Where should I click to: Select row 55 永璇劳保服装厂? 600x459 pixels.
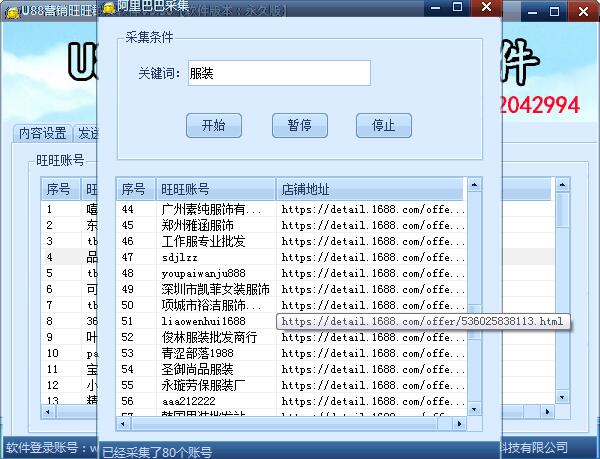291,385
